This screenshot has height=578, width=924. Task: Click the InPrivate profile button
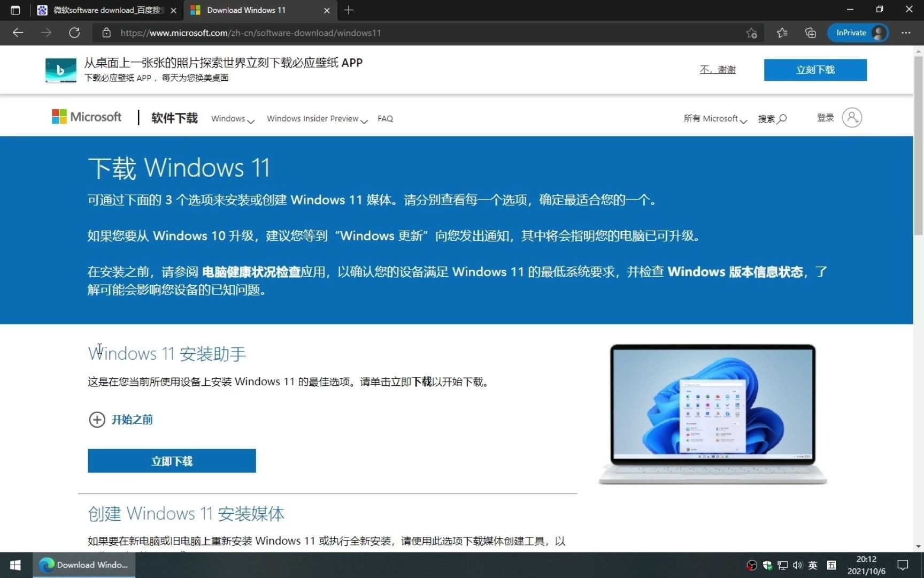(x=859, y=33)
